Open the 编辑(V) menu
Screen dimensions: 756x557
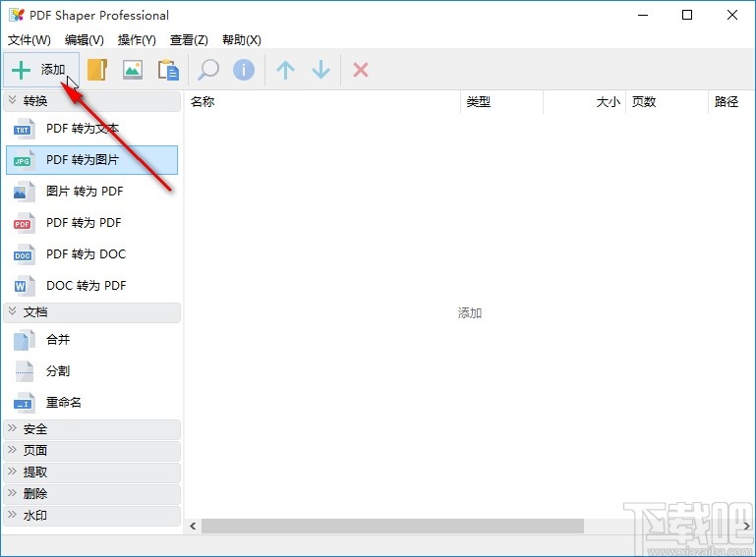pos(85,40)
